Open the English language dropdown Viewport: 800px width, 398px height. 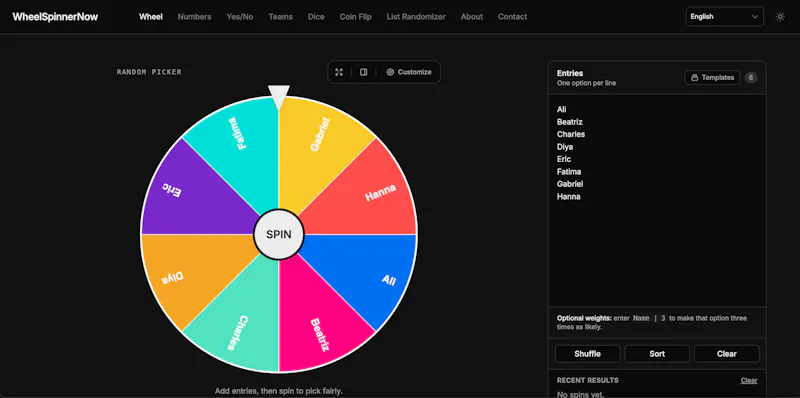pyautogui.click(x=724, y=17)
